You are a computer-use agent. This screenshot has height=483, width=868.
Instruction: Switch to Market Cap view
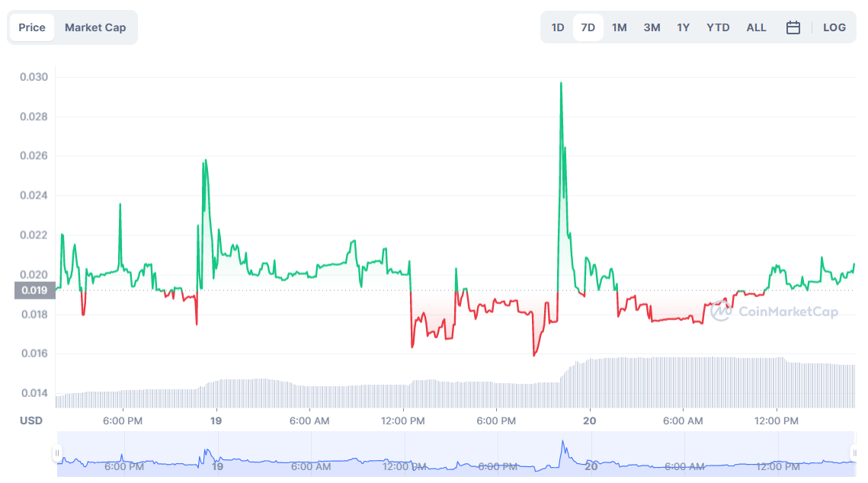click(95, 27)
